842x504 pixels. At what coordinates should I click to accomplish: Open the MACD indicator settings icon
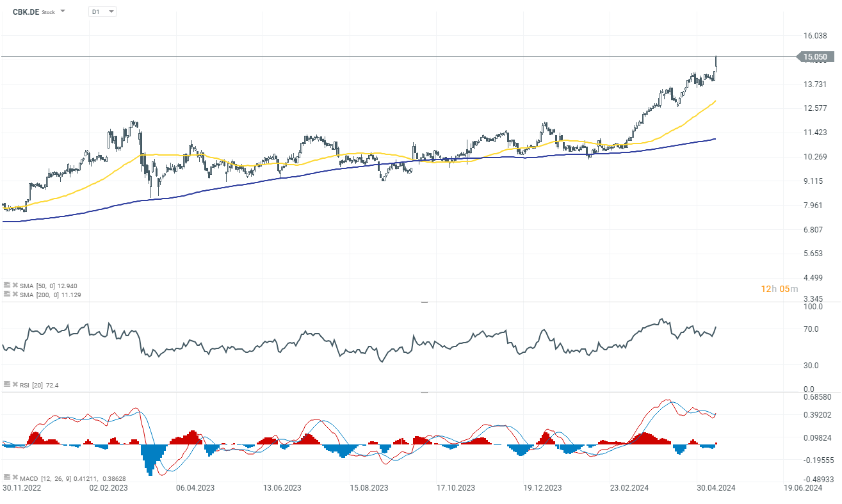pos(6,478)
